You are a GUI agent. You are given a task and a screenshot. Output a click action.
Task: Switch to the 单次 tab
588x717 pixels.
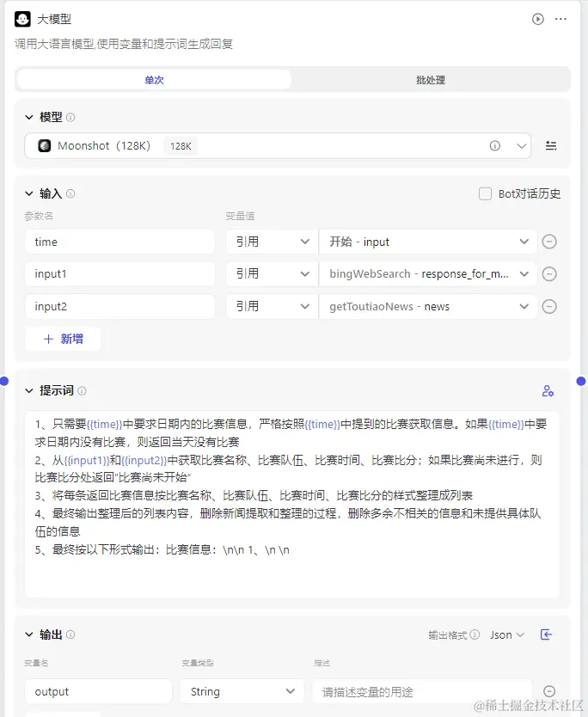(x=154, y=80)
